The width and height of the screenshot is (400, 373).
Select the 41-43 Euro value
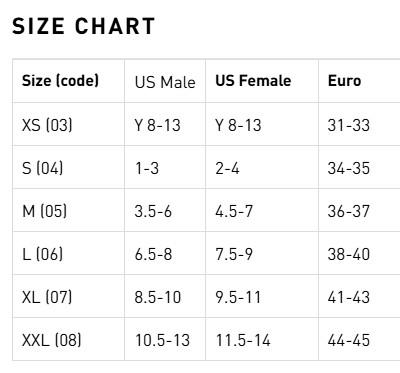click(349, 297)
